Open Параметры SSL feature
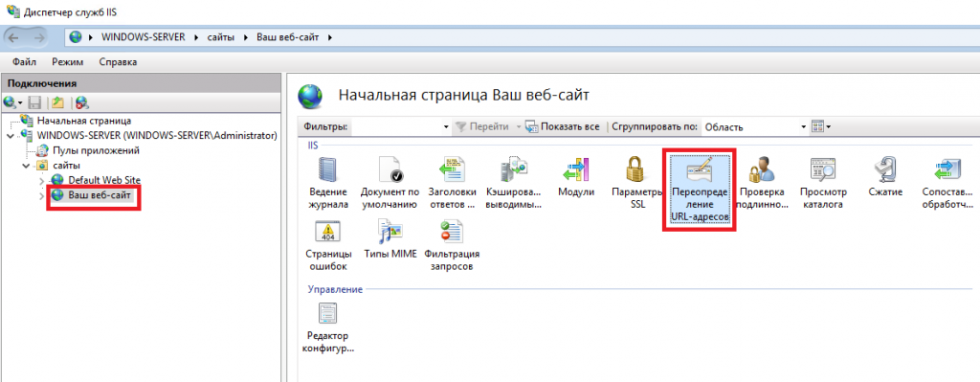 (636, 184)
